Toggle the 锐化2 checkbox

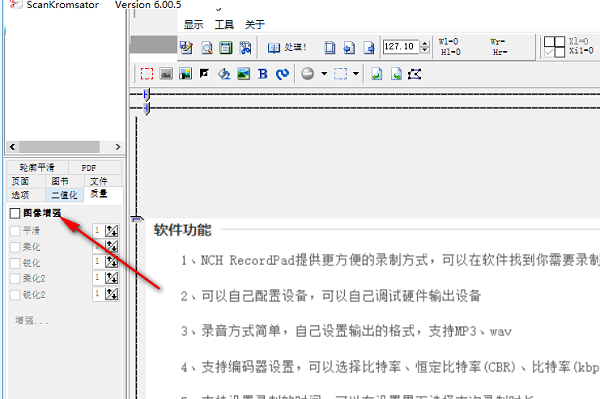(15, 295)
